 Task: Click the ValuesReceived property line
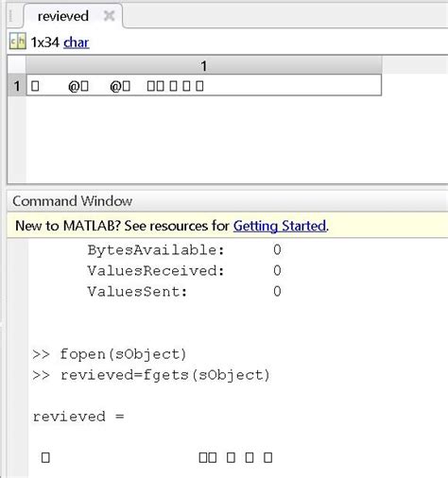point(184,271)
